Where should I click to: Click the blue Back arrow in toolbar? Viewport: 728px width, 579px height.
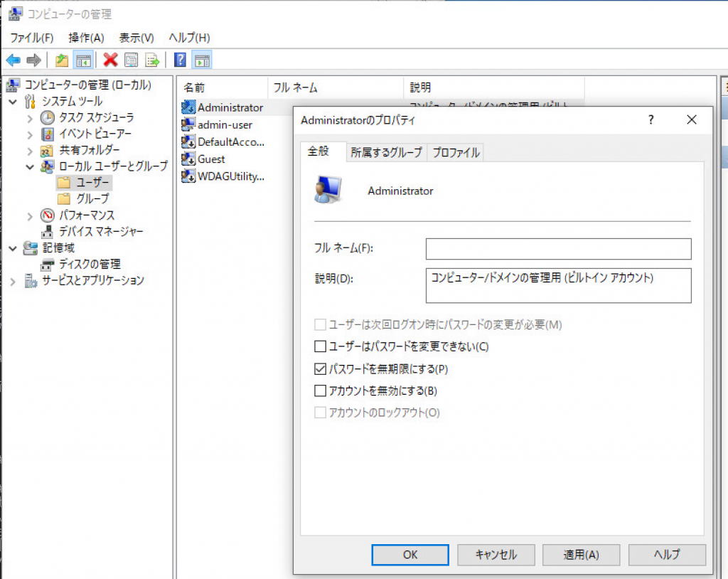[x=13, y=60]
